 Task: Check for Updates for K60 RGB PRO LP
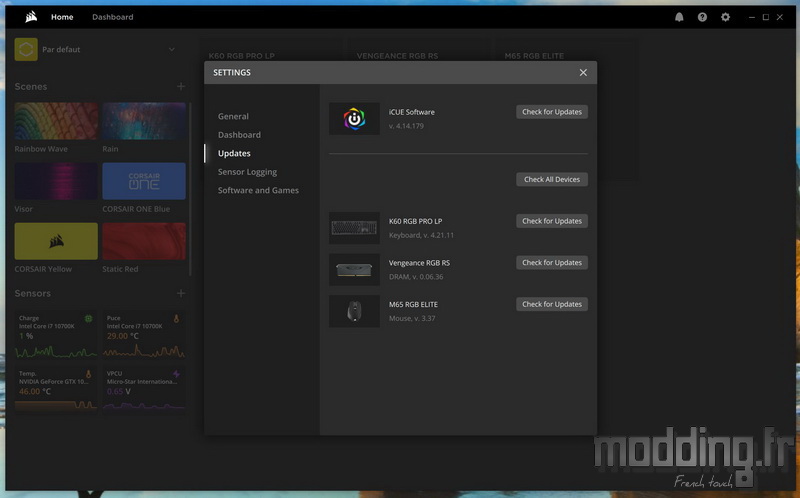(552, 221)
